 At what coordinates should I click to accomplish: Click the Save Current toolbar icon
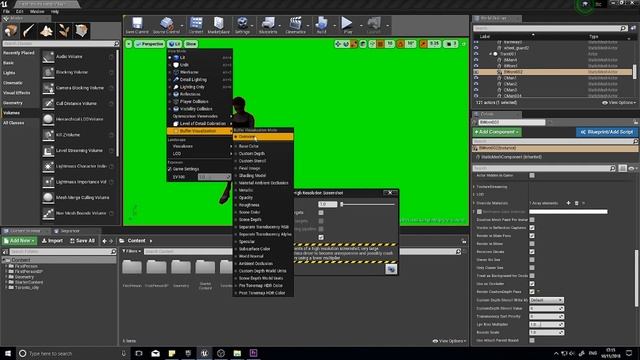137,23
